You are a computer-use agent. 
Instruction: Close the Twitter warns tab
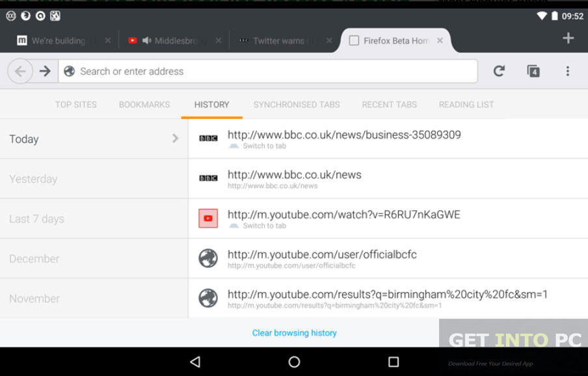(x=329, y=40)
